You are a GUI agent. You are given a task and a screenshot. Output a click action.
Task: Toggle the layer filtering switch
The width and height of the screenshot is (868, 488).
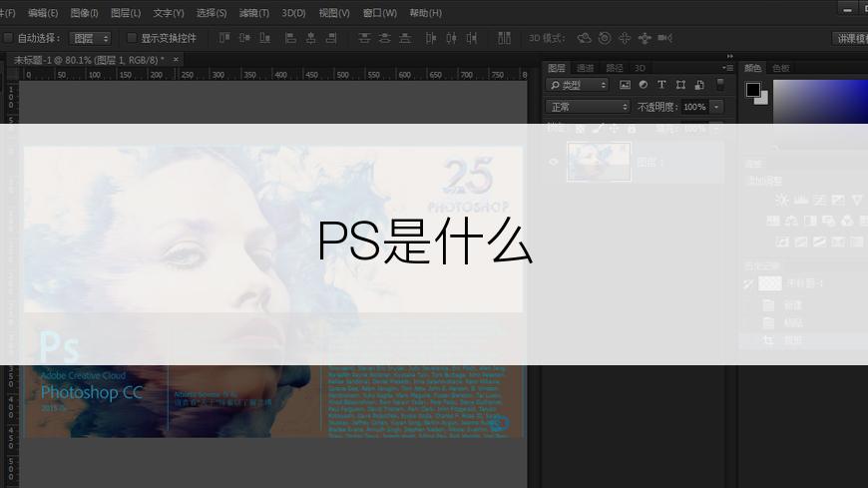coord(720,86)
